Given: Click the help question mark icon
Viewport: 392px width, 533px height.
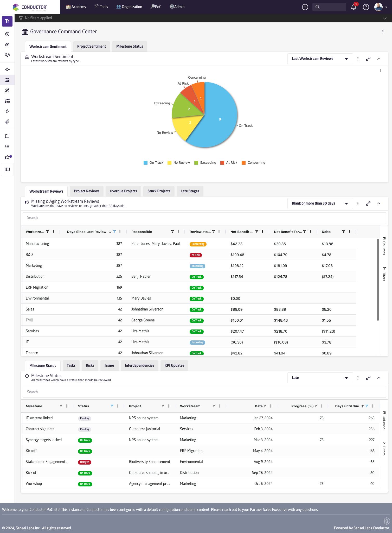Looking at the screenshot, I should [366, 7].
